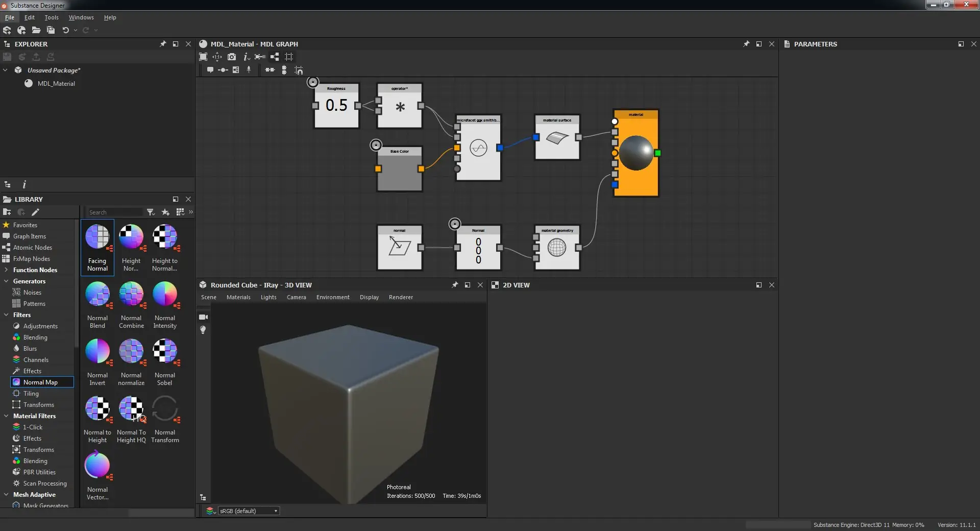Click the new Substance package icon
Screen dimensions: 980x531
coord(7,30)
